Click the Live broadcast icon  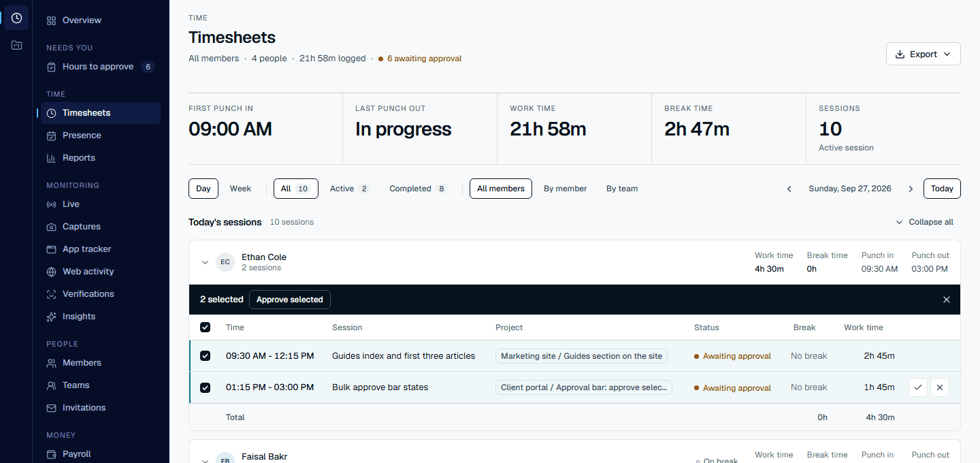51,204
